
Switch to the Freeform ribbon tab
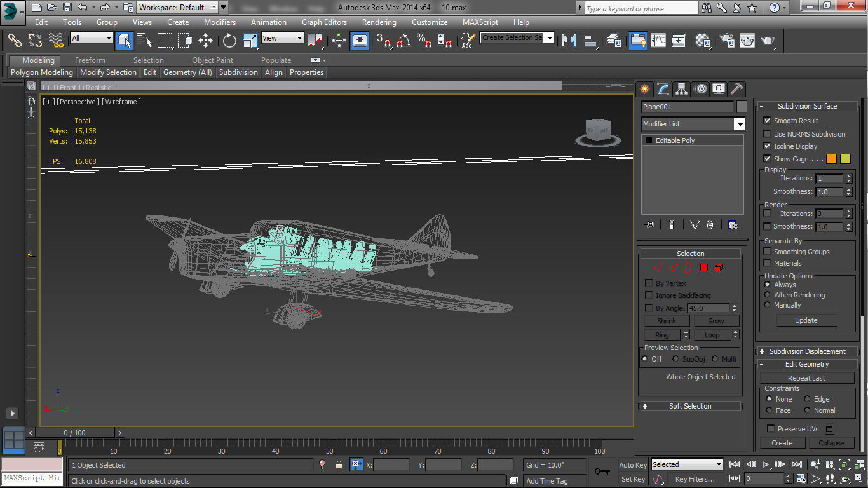point(90,60)
